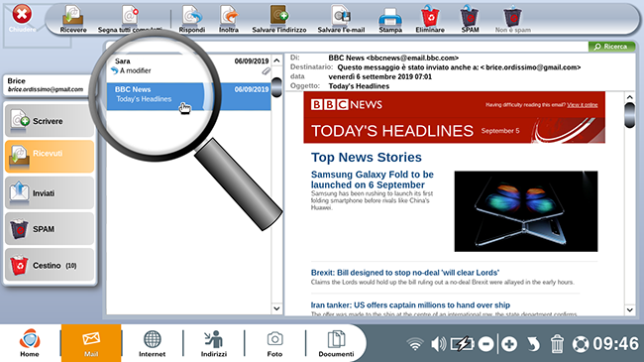Open the Iran tanker headline link
The width and height of the screenshot is (644, 362).
410,304
